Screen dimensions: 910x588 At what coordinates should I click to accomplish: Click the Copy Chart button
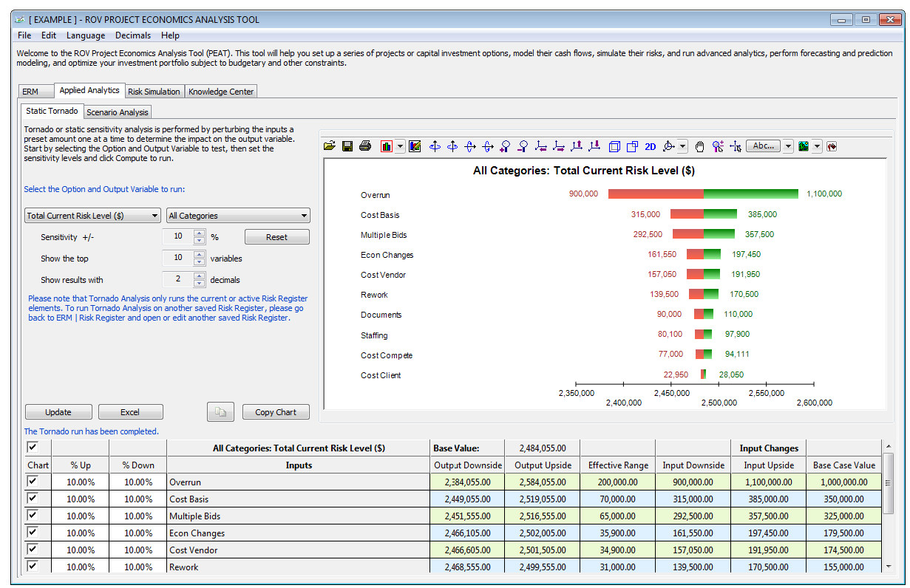[x=276, y=412]
